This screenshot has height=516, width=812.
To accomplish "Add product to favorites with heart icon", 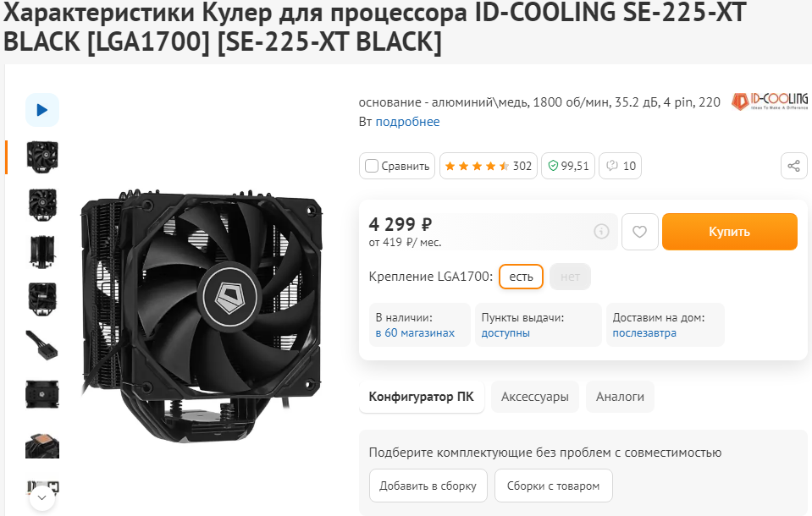I will 639,231.
